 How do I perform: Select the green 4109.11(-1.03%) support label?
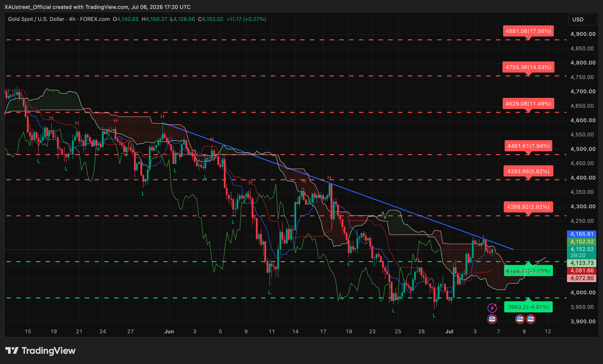[528, 271]
